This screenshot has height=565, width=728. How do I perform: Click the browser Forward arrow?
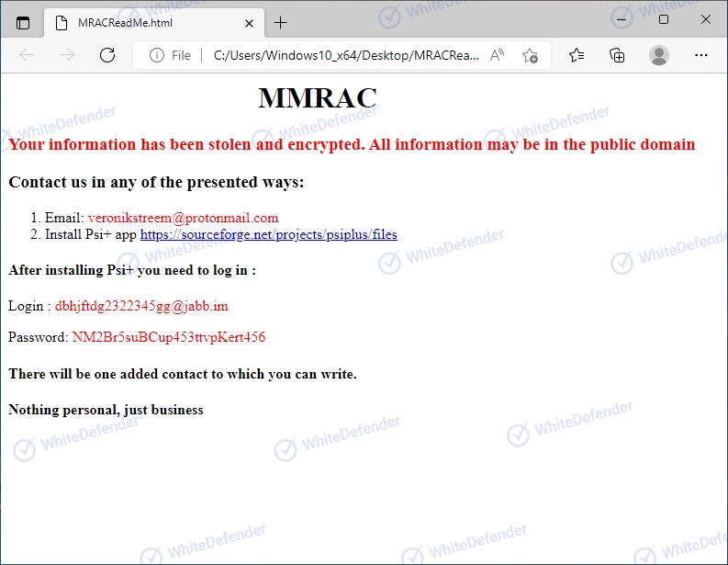pyautogui.click(x=67, y=55)
